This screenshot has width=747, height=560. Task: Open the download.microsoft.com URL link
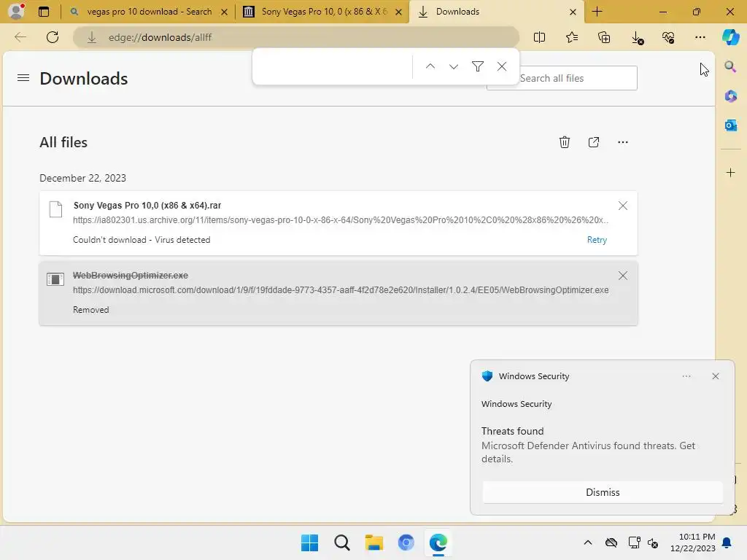pyautogui.click(x=341, y=290)
